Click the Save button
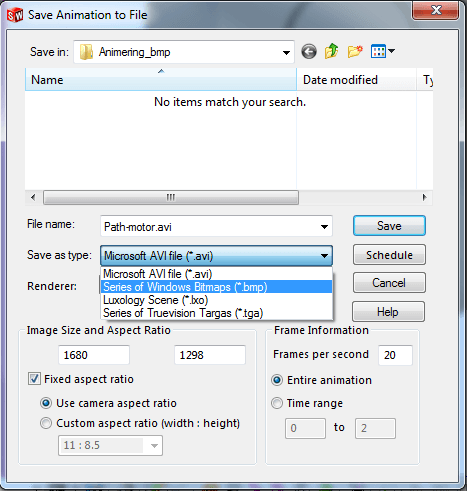The image size is (467, 491). pos(389,226)
